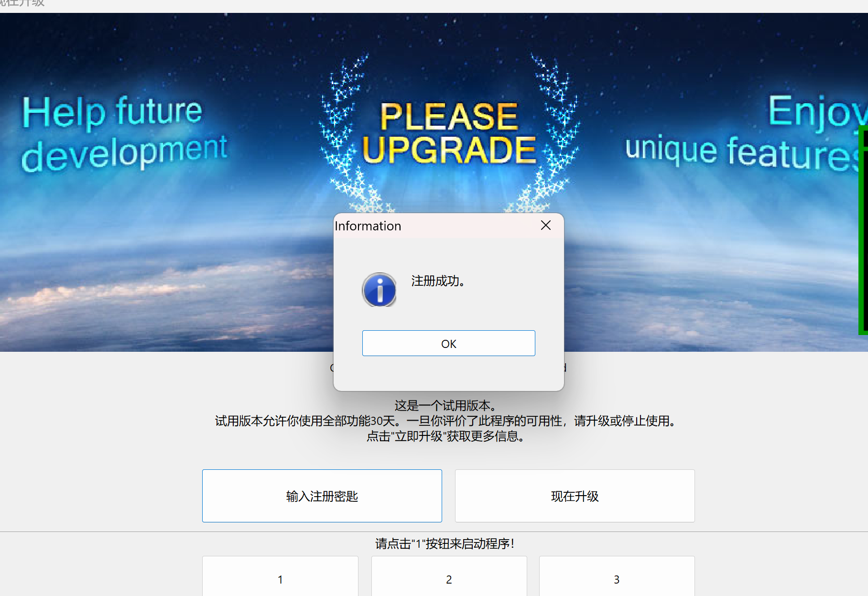Click the 注册成功 message text
Viewport: 868px width, 596px height.
tap(438, 281)
